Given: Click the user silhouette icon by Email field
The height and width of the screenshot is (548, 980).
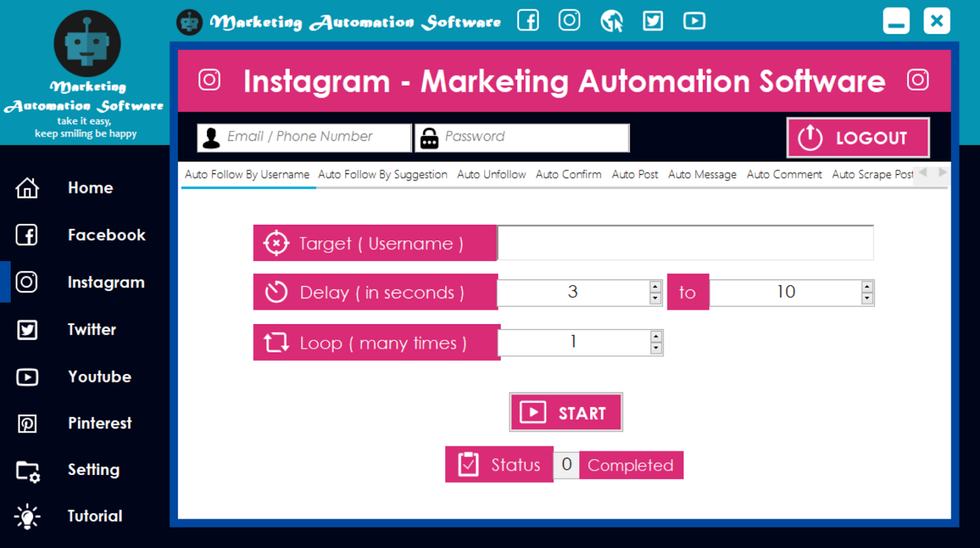Looking at the screenshot, I should pyautogui.click(x=211, y=138).
